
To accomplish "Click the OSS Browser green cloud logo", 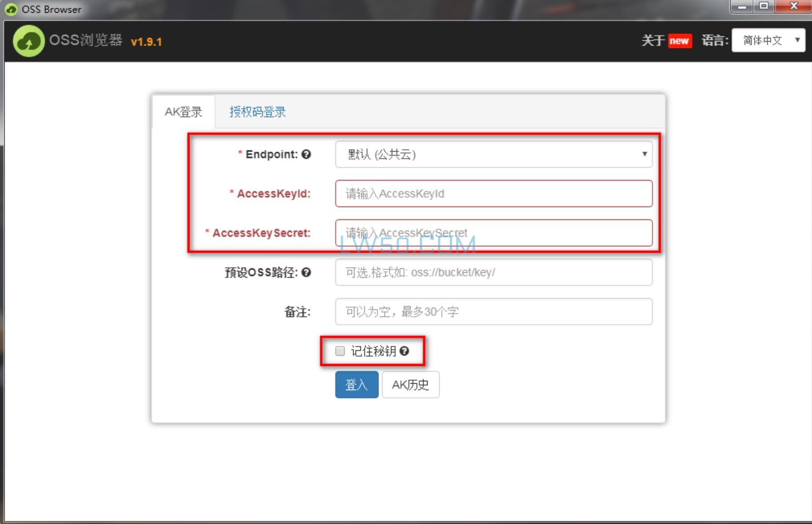I will click(28, 41).
